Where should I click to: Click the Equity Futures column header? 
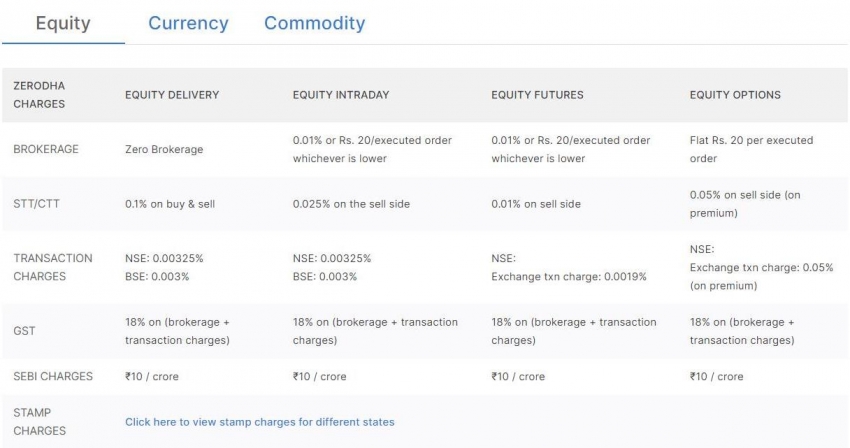pyautogui.click(x=537, y=95)
